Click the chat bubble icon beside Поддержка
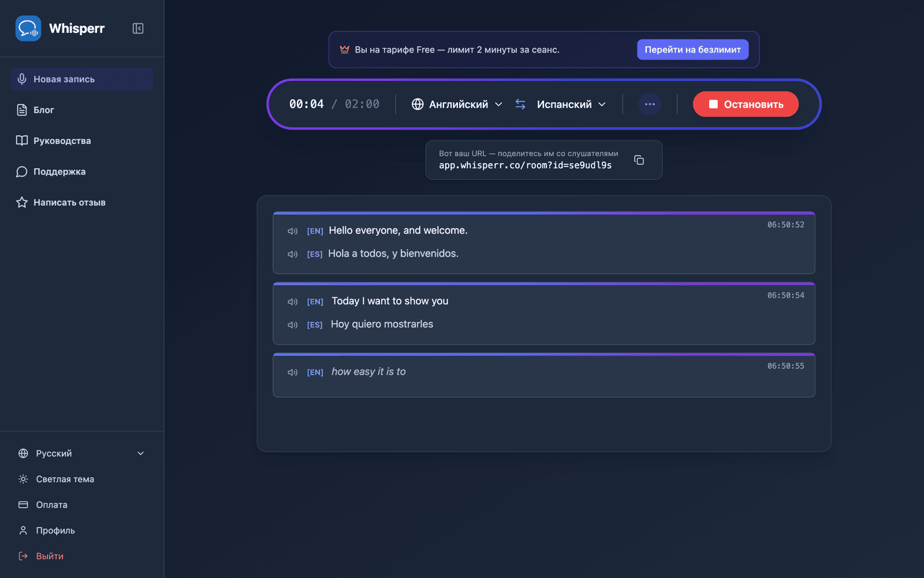The height and width of the screenshot is (578, 924). [22, 172]
